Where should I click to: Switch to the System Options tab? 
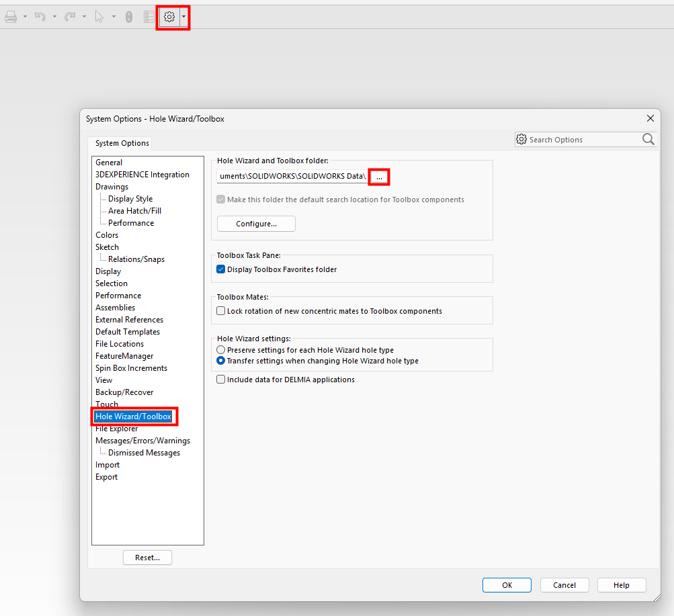pyautogui.click(x=120, y=142)
